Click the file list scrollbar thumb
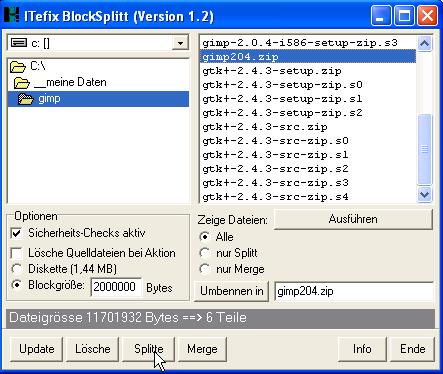This screenshot has height=374, width=443. pyautogui.click(x=424, y=149)
